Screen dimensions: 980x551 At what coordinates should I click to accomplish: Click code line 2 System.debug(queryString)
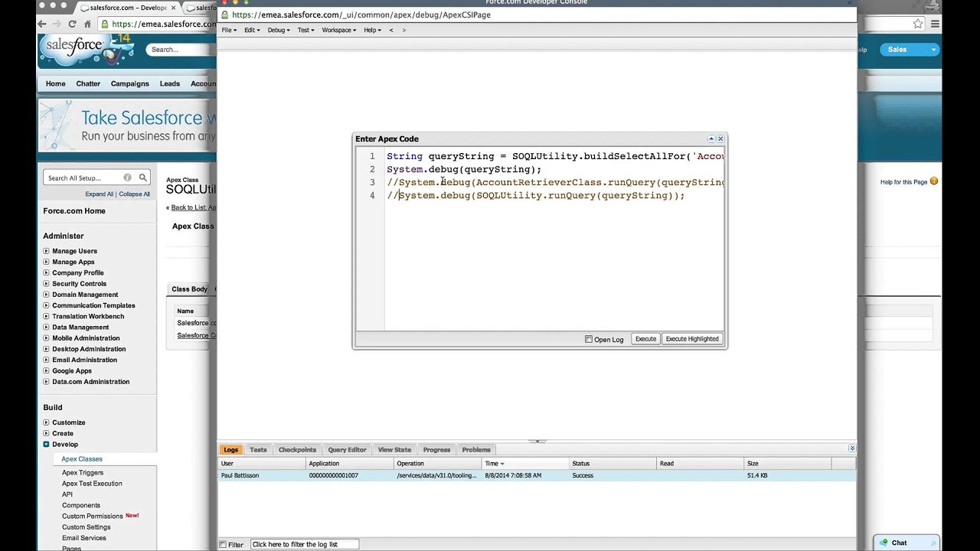464,170
